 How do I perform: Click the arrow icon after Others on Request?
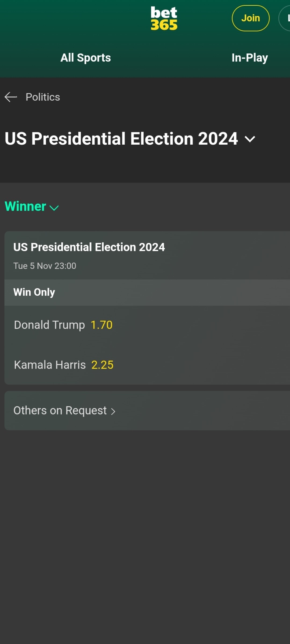[x=113, y=411]
